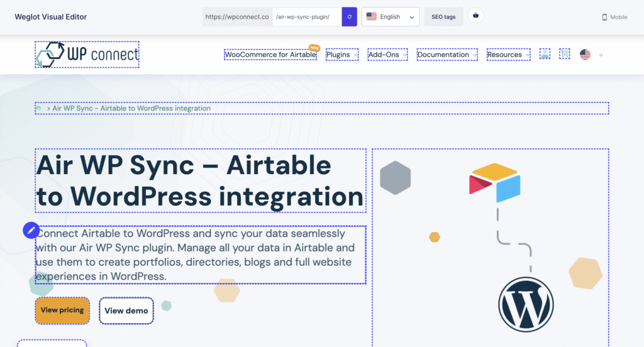Click the SEO tags button
644x347 pixels.
[x=443, y=17]
